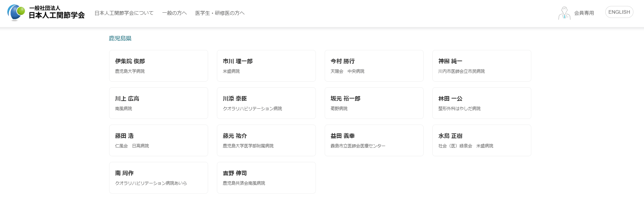The image size is (644, 202).
Task: Open doctor card for 市川 理一郎
Action: (266, 66)
